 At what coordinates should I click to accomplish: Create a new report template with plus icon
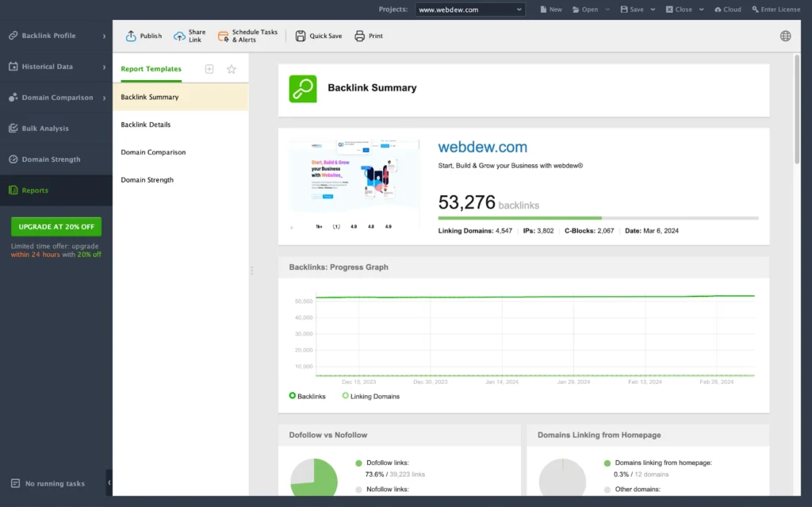pos(209,69)
